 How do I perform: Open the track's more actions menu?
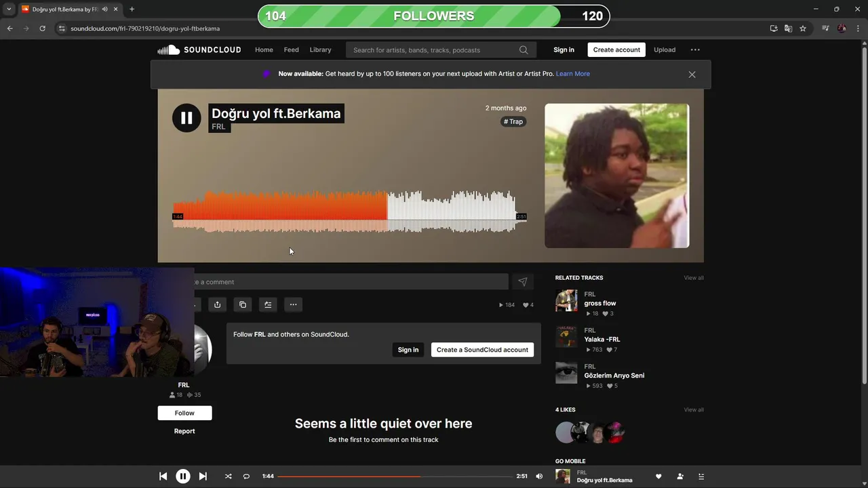coord(293,304)
